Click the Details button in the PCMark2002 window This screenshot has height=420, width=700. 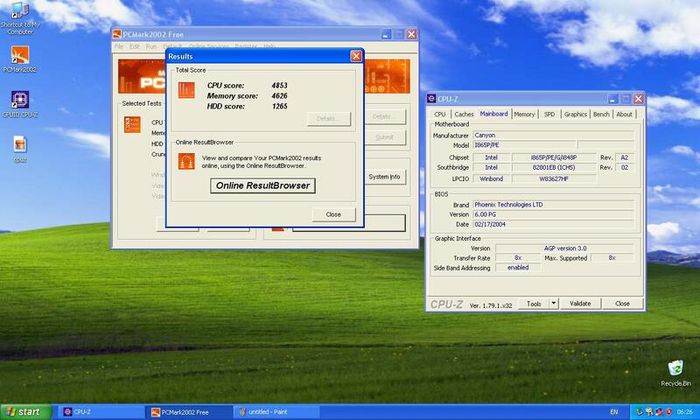385,116
